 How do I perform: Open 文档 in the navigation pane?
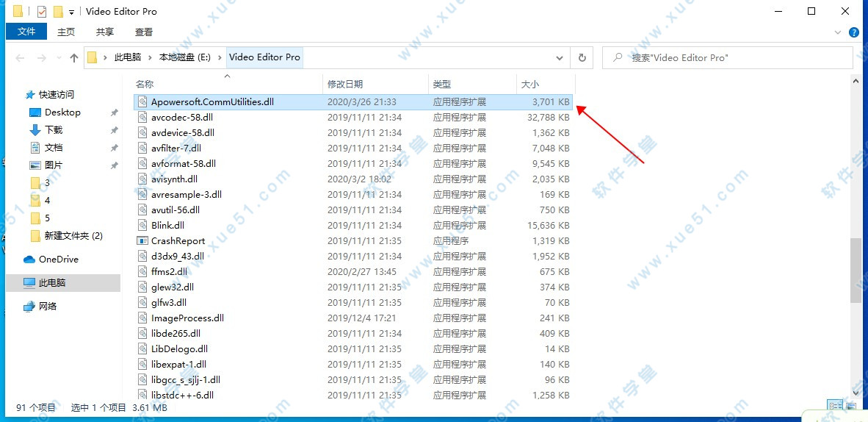(x=54, y=148)
